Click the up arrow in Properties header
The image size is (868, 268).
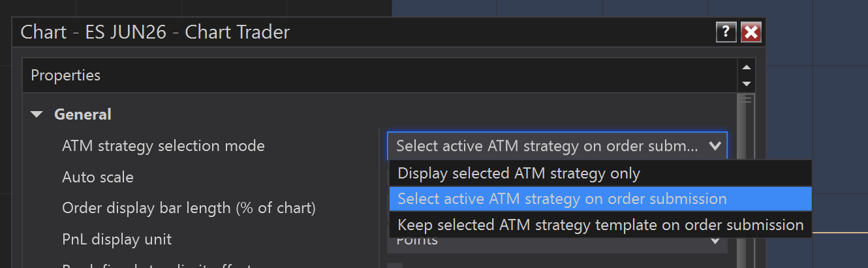pos(747,67)
